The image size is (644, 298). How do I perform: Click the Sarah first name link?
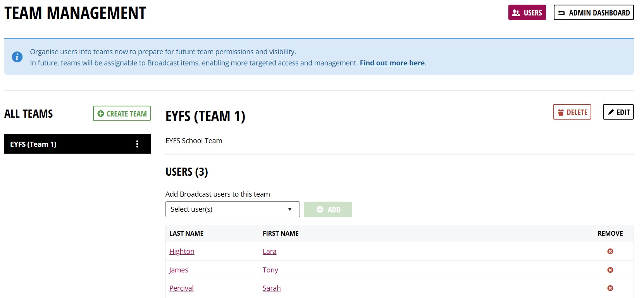click(271, 288)
